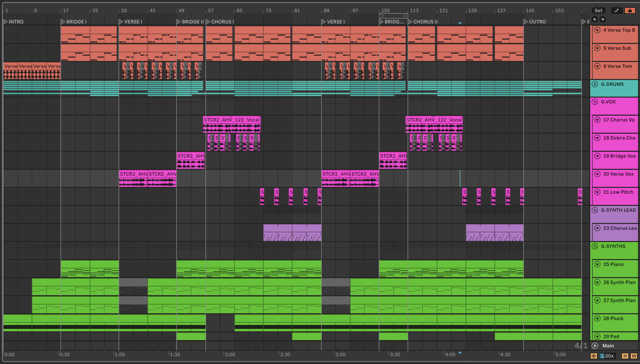Toggle the automation mode link button
Screen dimensions: 640x364
(617, 10)
